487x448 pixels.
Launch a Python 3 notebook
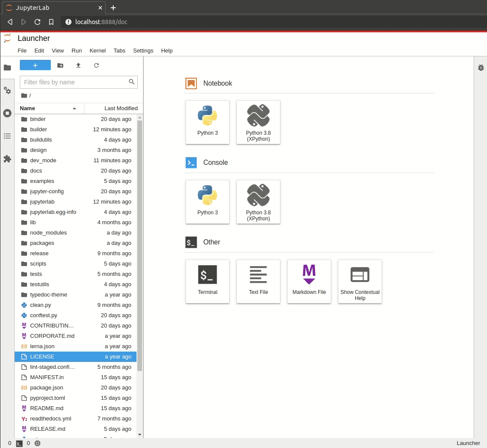click(208, 122)
